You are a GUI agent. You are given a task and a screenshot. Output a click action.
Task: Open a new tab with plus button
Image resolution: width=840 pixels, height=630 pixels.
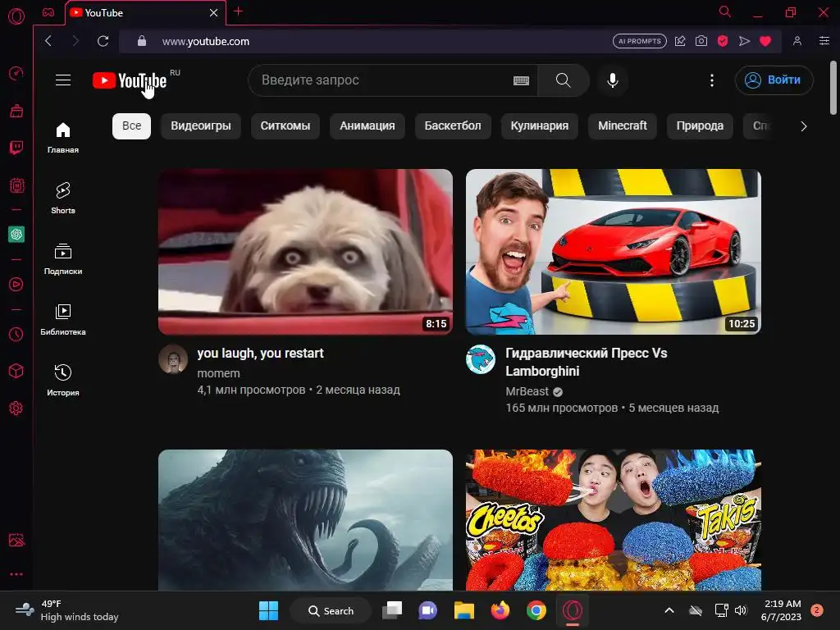pyautogui.click(x=239, y=11)
